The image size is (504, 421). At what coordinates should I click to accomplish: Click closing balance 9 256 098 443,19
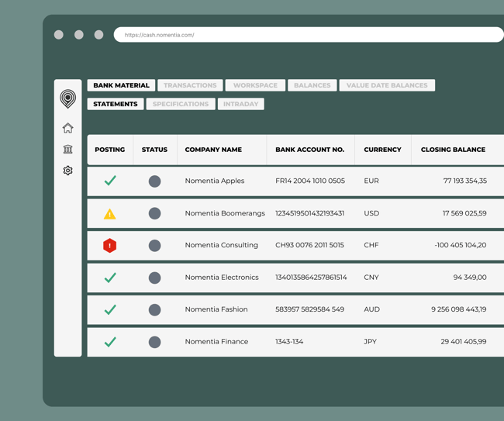[x=459, y=309]
